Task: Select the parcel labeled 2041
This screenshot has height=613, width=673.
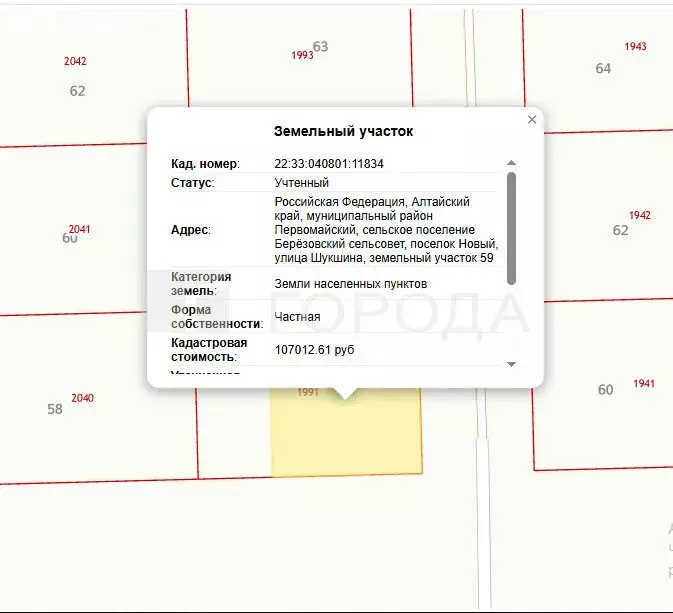Action: [x=80, y=229]
